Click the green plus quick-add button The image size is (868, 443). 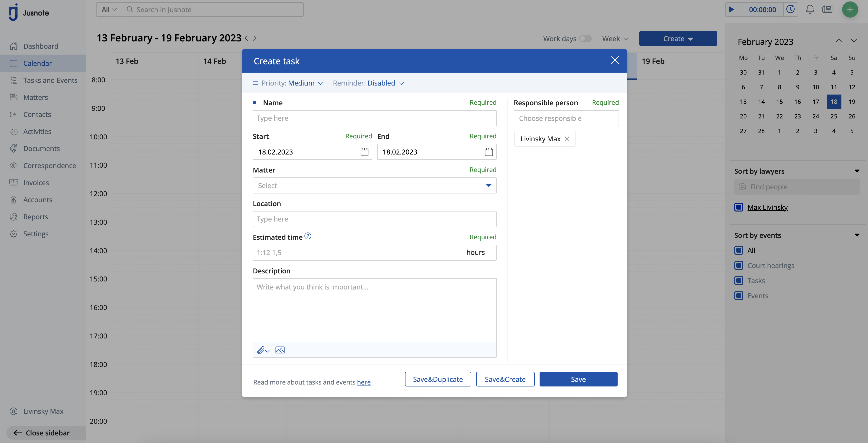pos(850,10)
